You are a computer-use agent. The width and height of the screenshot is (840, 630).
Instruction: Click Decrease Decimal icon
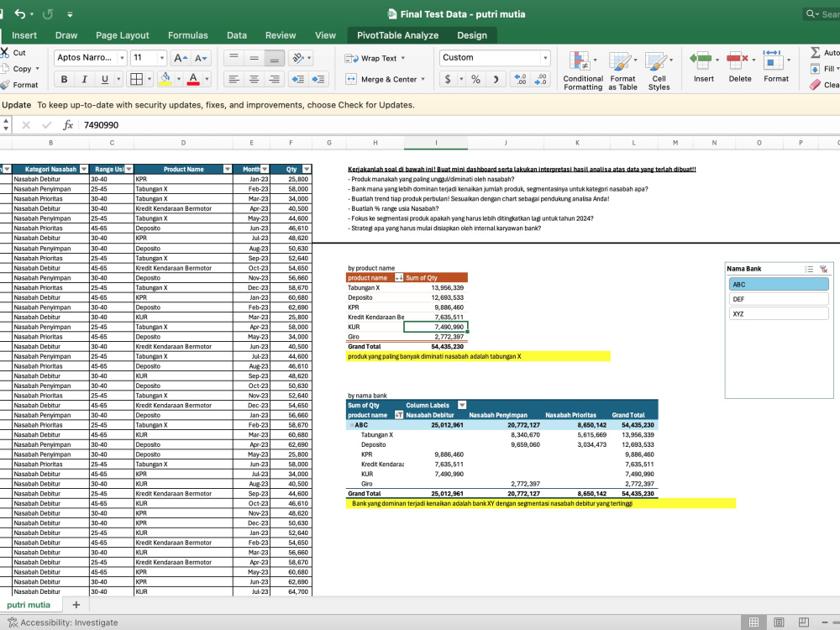[x=541, y=79]
